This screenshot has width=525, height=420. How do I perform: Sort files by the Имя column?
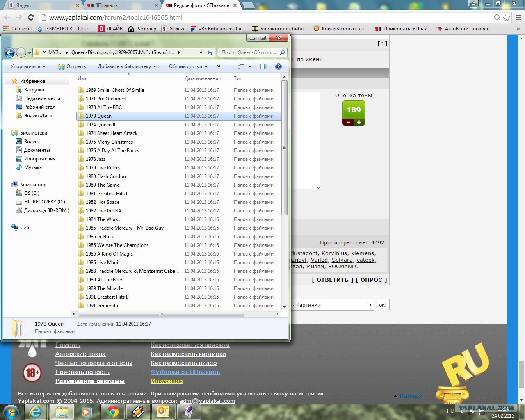[x=128, y=78]
